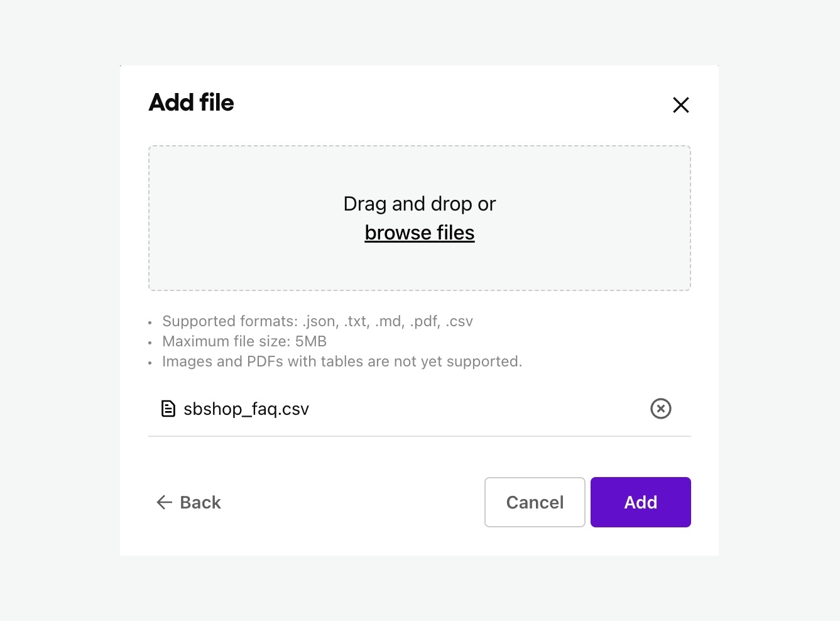Click Cancel to abort adding the file

(x=534, y=502)
